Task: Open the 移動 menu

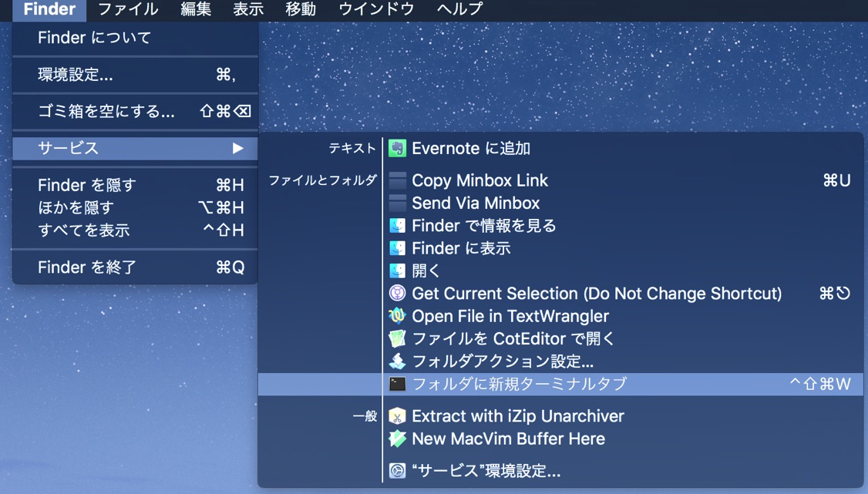Action: 301,9
